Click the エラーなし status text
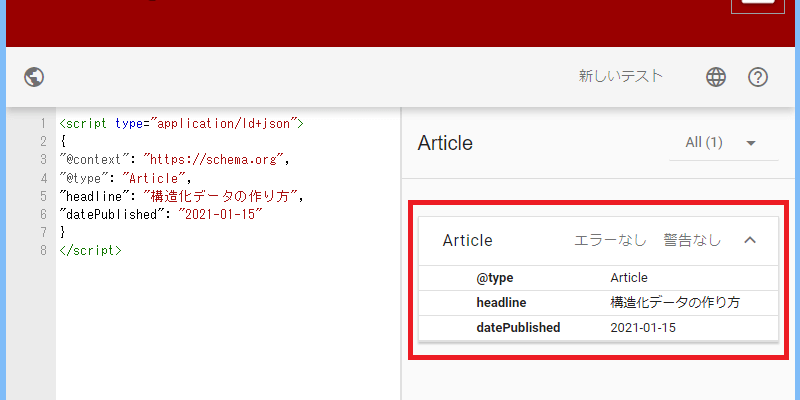The image size is (800, 400). (x=610, y=240)
